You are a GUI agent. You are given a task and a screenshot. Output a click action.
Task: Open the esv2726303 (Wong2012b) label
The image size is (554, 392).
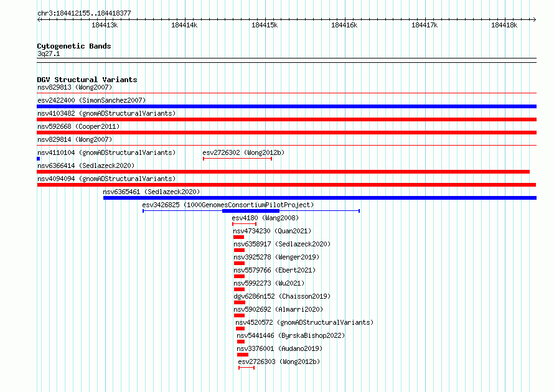[279, 362]
